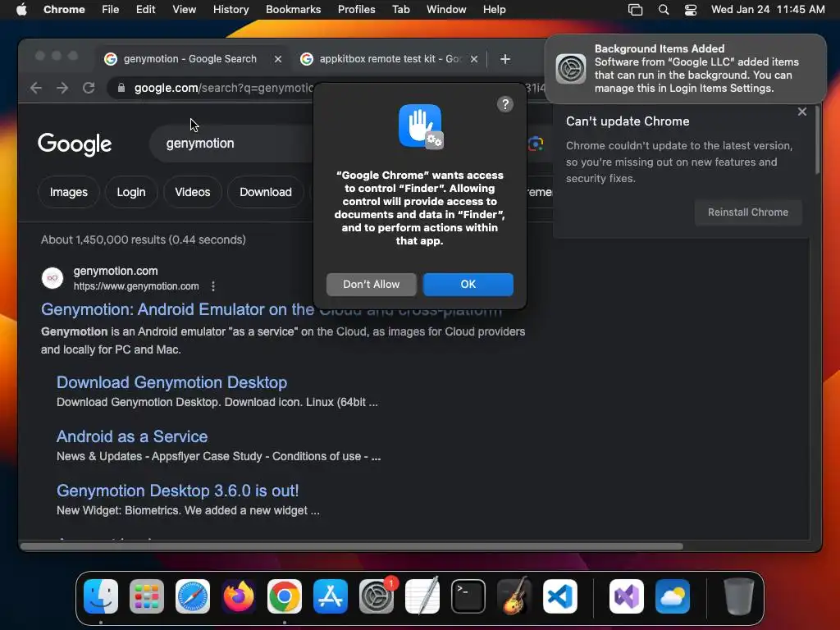The height and width of the screenshot is (630, 840).
Task: Click the horizontal scrollbar at page bottom
Action: tap(351, 546)
